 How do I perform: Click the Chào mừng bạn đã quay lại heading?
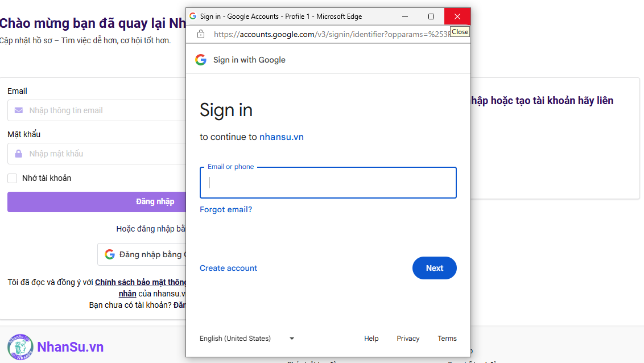point(93,23)
